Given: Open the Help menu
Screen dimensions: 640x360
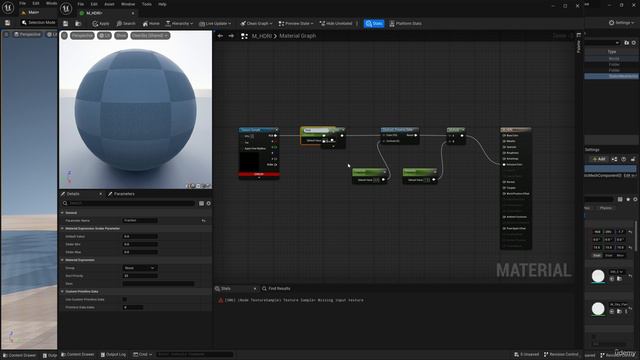Looking at the screenshot, I should pyautogui.click(x=162, y=4).
